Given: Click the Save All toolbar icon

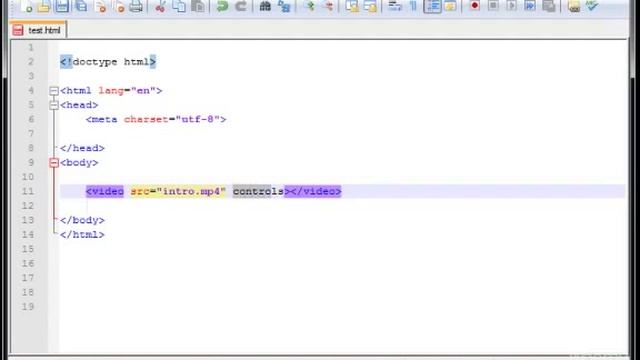Looking at the screenshot, I should [x=82, y=6].
